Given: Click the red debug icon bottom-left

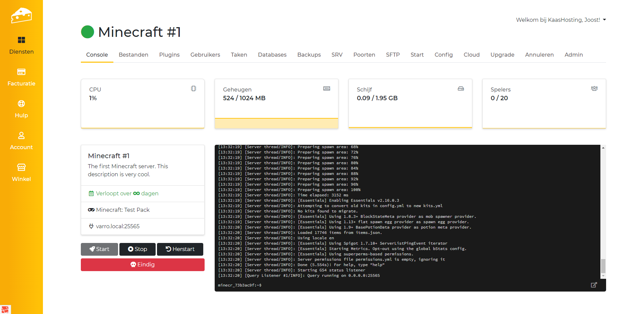Looking at the screenshot, I should click(5, 309).
